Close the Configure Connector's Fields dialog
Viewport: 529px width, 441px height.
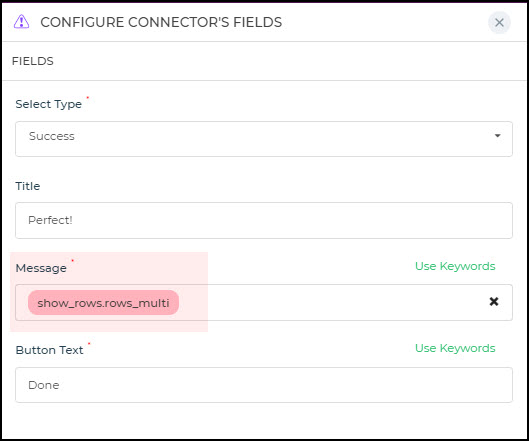(499, 23)
